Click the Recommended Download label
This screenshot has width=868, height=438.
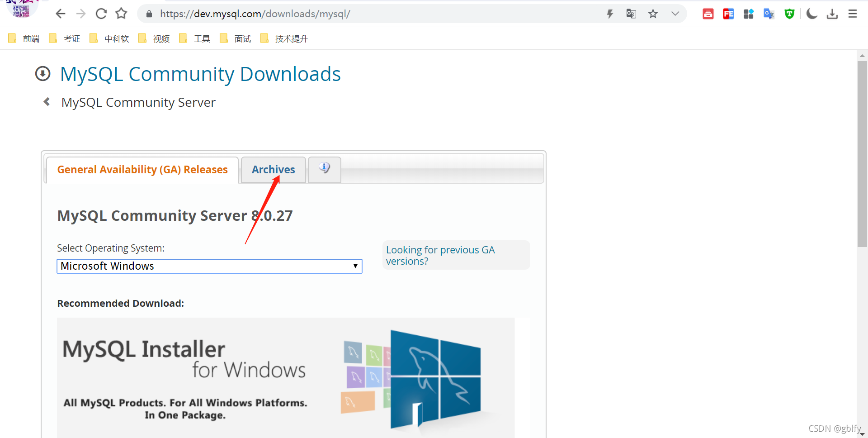[121, 304]
